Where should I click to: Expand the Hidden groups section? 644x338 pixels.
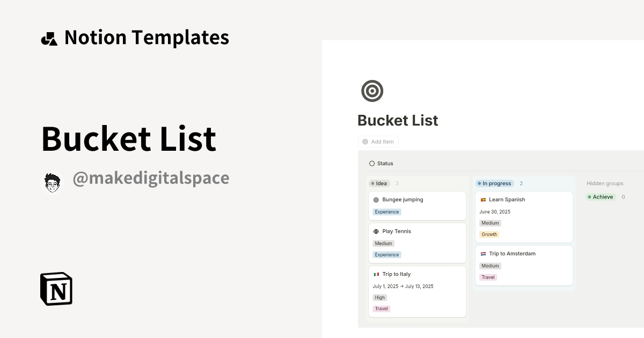coord(605,183)
